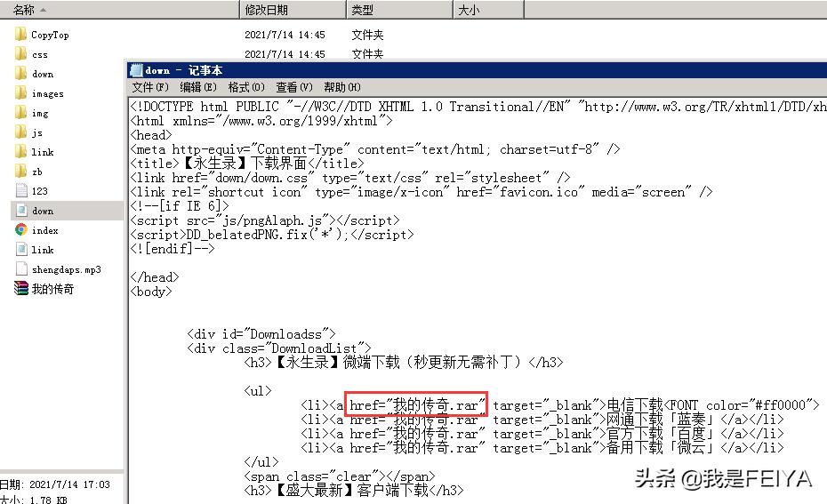
Task: Select the css folder icon
Action: [21, 54]
